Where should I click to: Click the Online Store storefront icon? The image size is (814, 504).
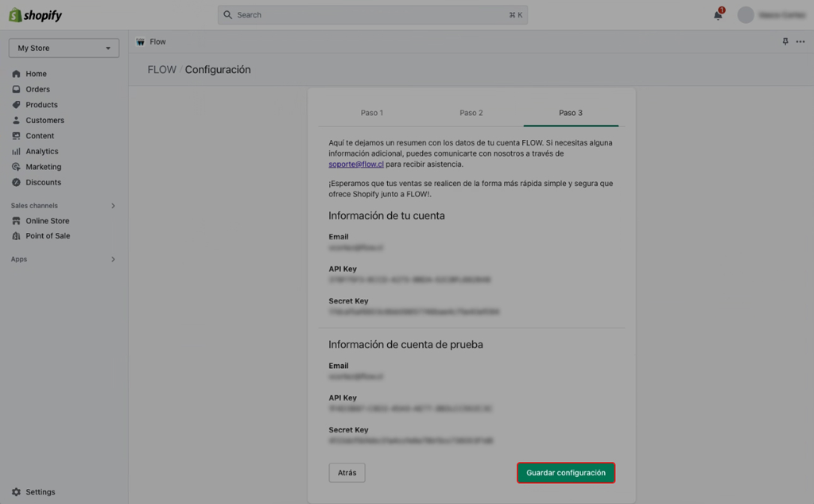[16, 220]
